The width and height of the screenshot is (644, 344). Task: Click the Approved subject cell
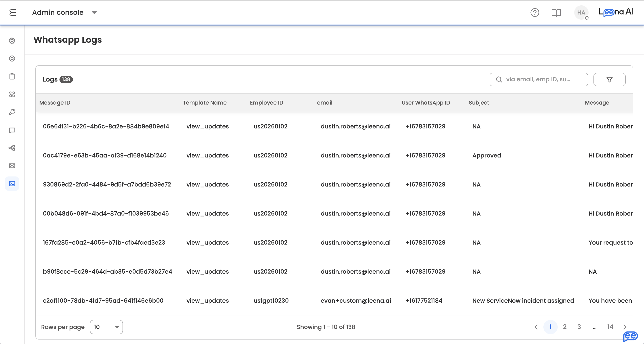[487, 155]
